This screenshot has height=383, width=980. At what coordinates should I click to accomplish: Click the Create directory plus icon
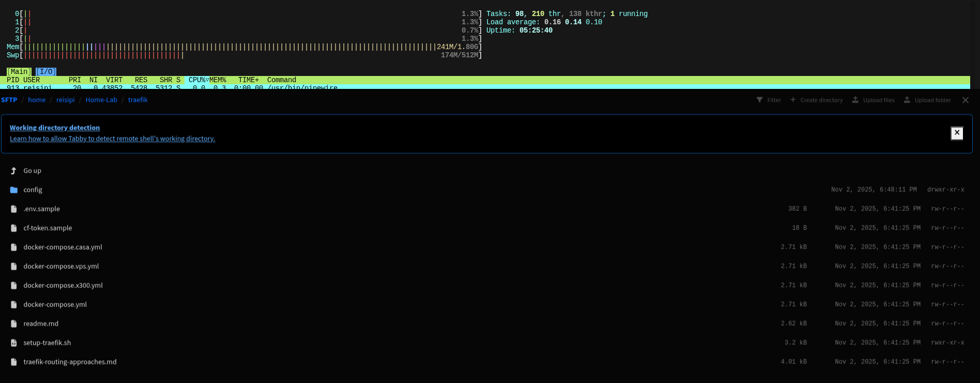793,100
